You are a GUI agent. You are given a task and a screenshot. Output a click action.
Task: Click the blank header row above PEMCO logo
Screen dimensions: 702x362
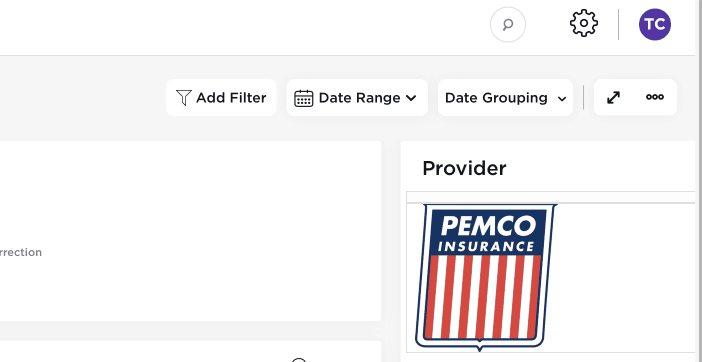coord(551,197)
